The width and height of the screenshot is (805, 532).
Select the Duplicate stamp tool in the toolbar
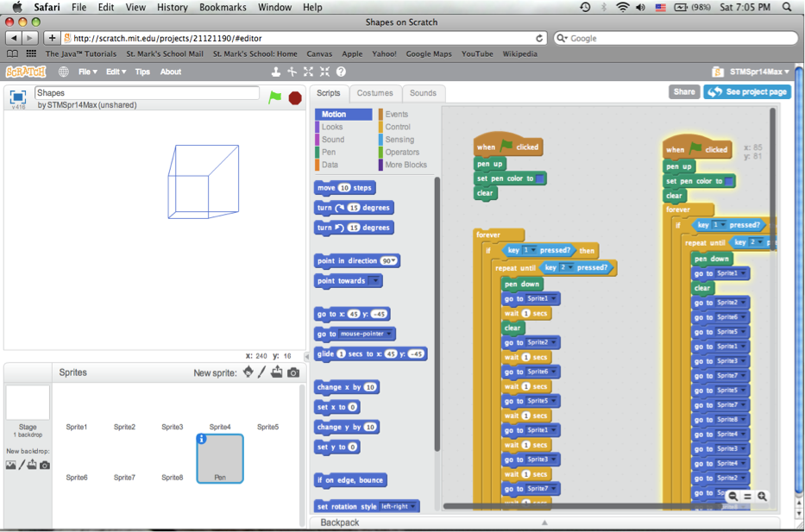click(276, 72)
